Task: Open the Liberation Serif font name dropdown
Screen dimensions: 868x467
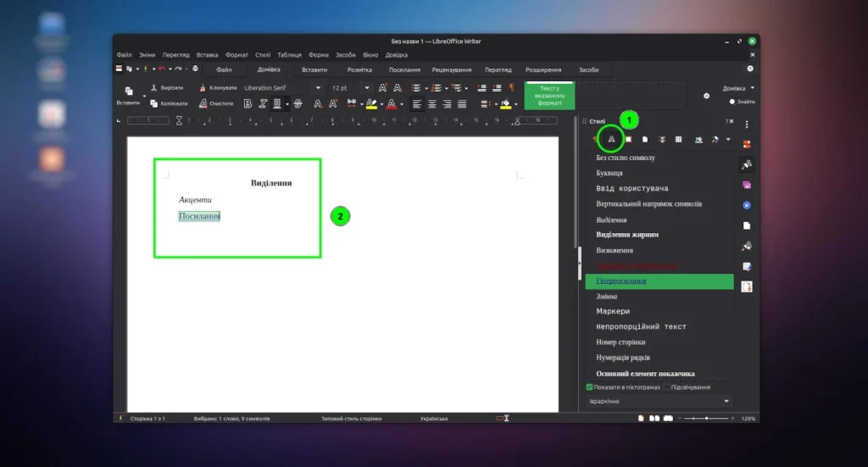Action: click(318, 87)
